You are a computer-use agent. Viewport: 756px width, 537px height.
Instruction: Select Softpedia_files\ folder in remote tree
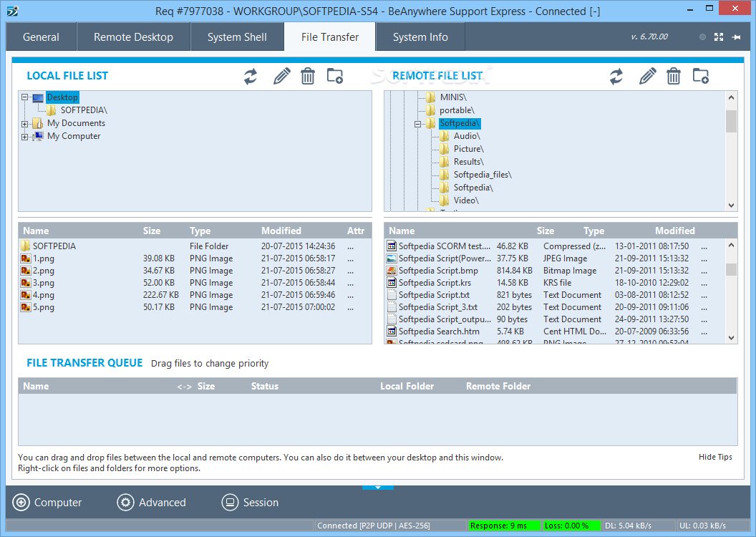[x=483, y=175]
